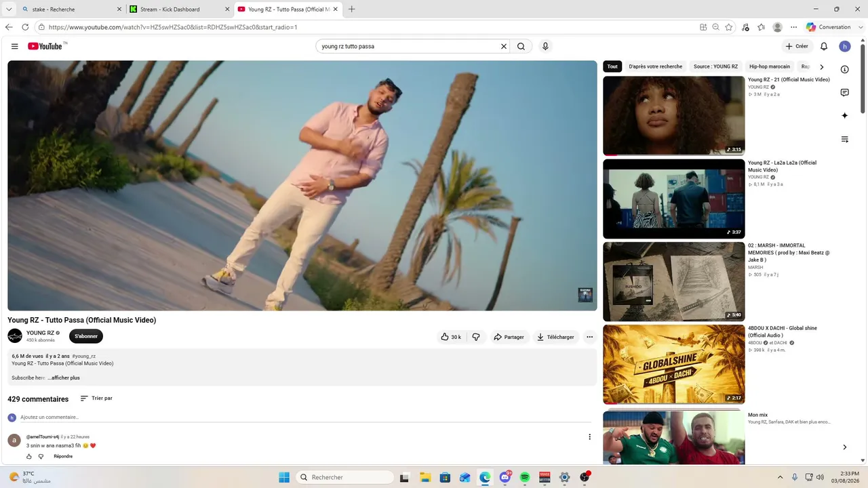Image resolution: width=868 pixels, height=488 pixels.
Task: Open the browser apps icon in address bar
Action: [x=703, y=27]
